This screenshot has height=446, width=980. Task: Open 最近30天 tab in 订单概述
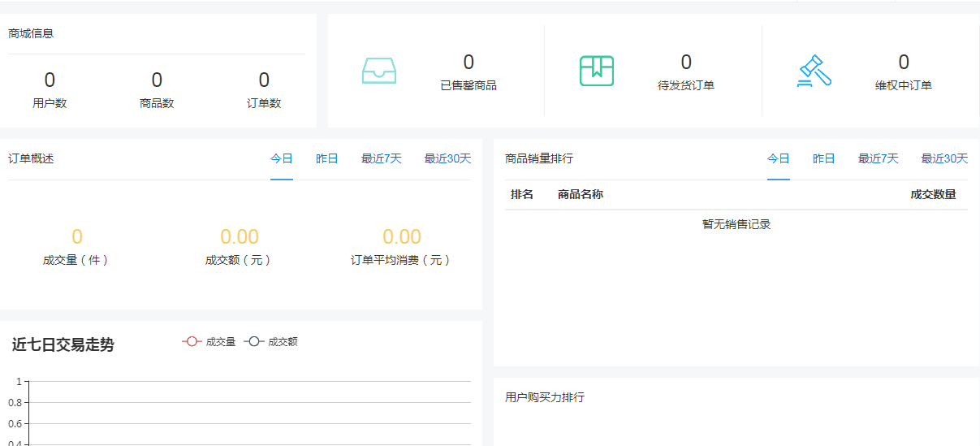click(x=447, y=158)
